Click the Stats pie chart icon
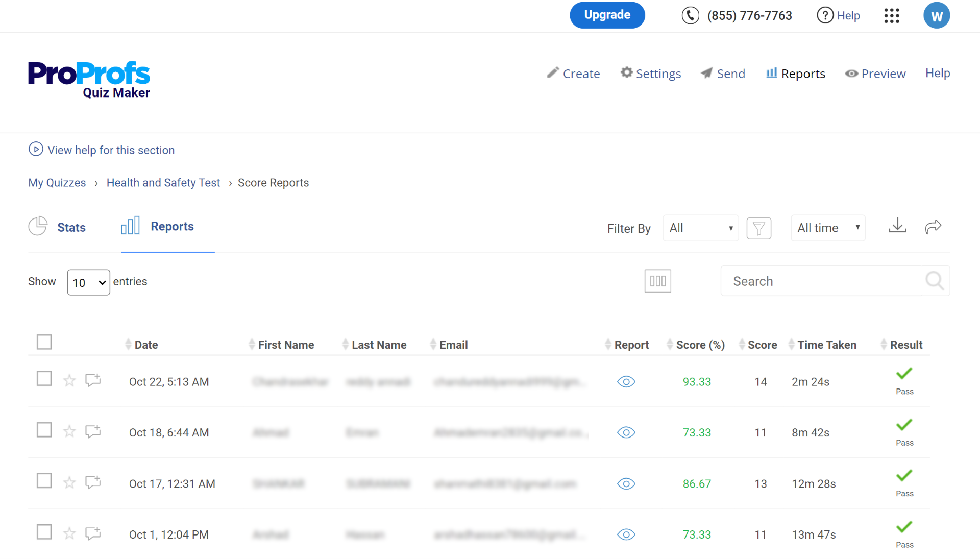The image size is (980, 559). coord(37,226)
